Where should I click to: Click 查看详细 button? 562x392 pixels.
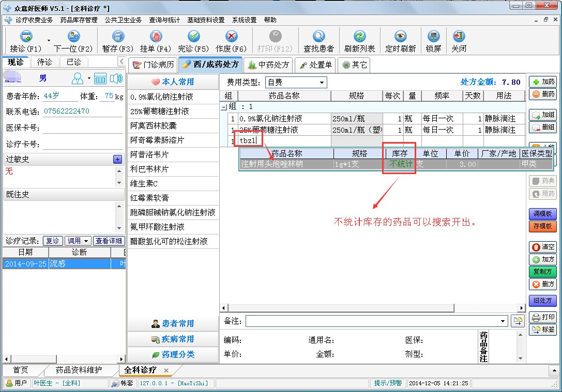[109, 241]
